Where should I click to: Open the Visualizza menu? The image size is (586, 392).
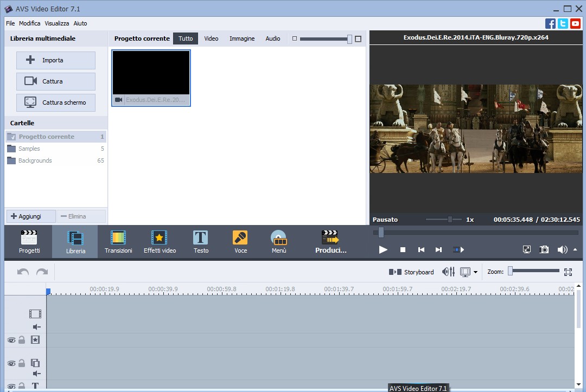click(x=57, y=23)
